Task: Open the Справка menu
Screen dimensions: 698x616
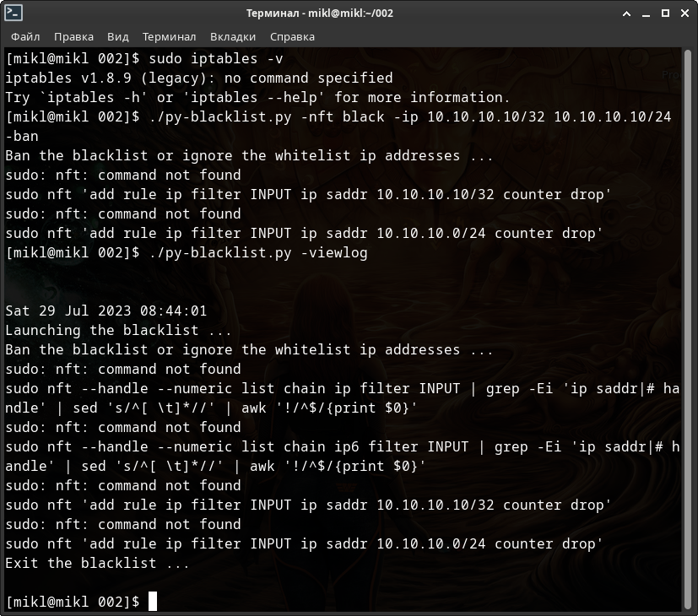Action: coord(292,36)
